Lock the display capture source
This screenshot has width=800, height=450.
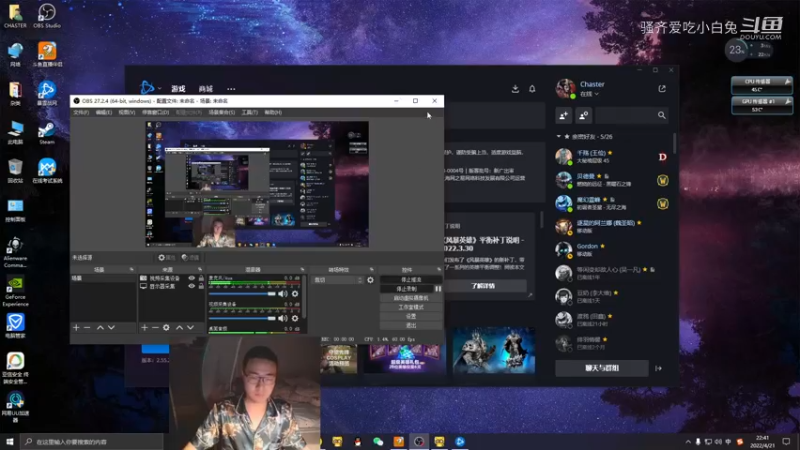(x=201, y=286)
